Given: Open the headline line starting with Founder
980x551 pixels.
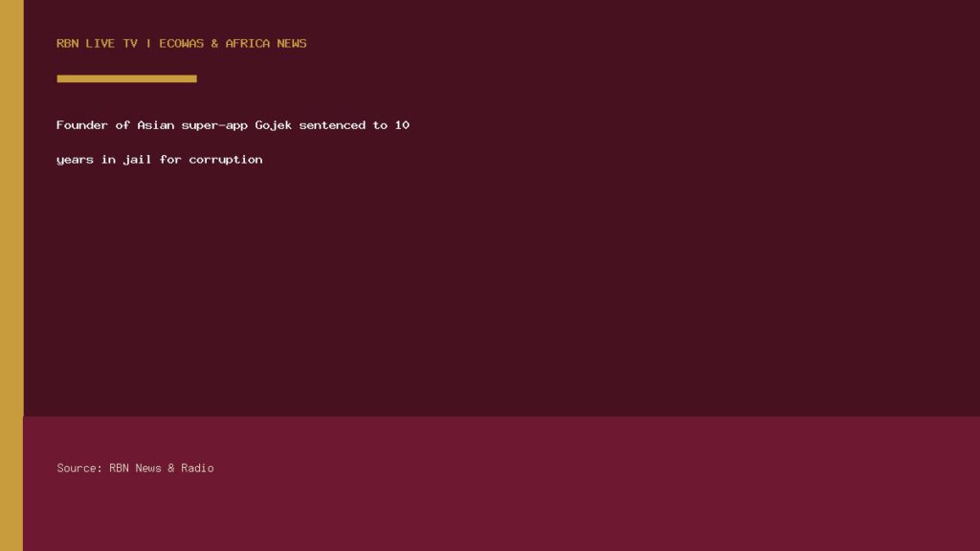Looking at the screenshot, I should [233, 125].
